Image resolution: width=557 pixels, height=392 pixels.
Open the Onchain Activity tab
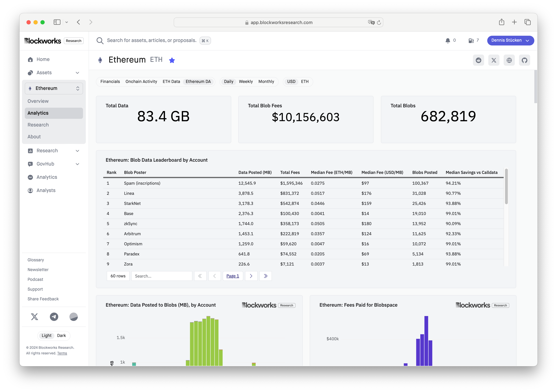(x=141, y=82)
